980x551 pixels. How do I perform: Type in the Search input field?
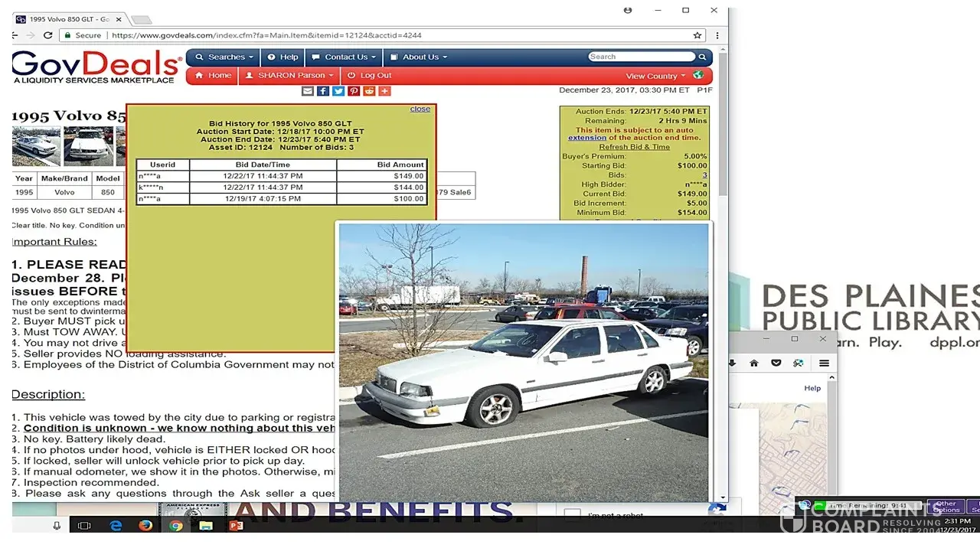[x=640, y=57]
